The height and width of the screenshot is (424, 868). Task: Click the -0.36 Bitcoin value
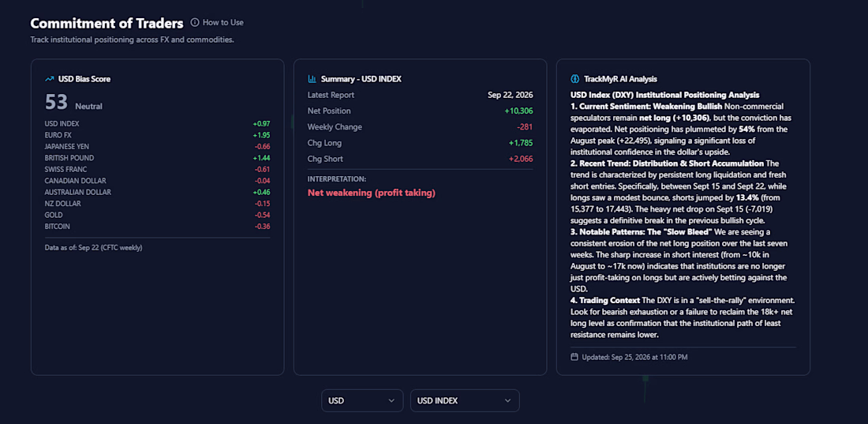coord(262,226)
